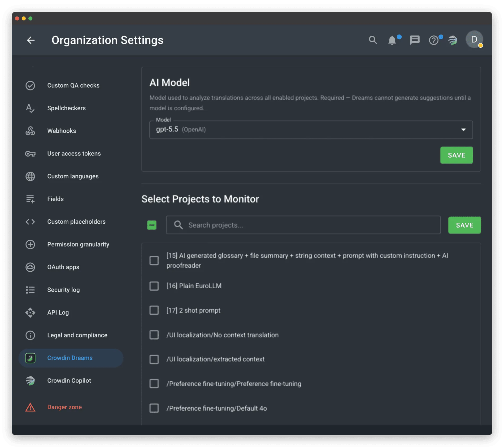Screen dimensions: 504x447
Task: Open OAuth apps settings
Action: 63,267
